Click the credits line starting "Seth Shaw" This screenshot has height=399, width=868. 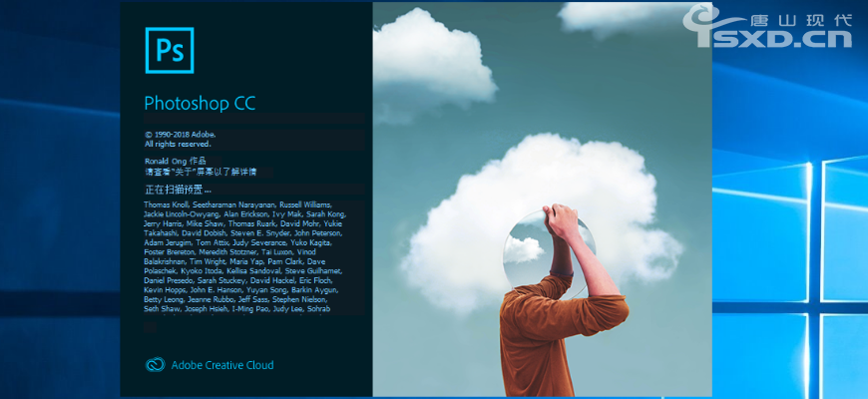point(236,309)
